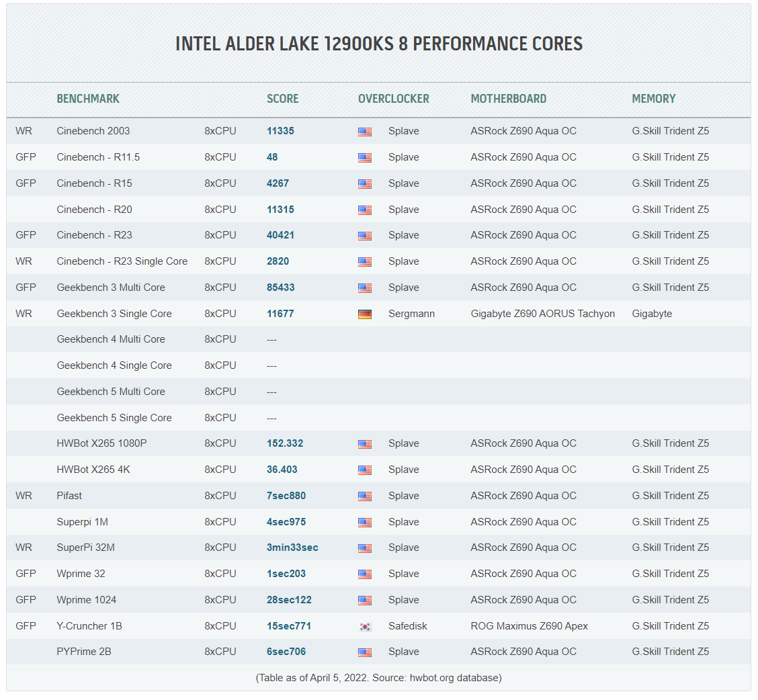Open the Cinebench R23 score 40421
The image size is (758, 700).
click(x=280, y=235)
